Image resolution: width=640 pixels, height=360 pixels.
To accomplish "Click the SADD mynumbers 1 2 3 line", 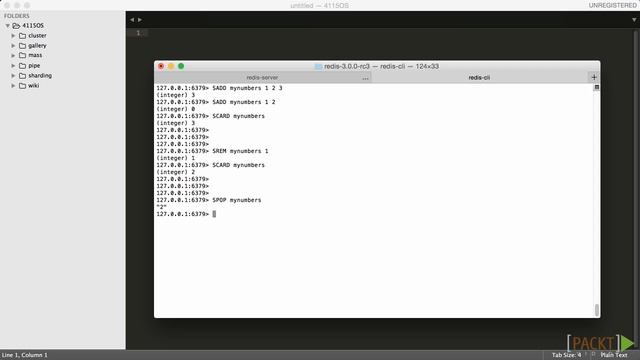I will pyautogui.click(x=219, y=88).
